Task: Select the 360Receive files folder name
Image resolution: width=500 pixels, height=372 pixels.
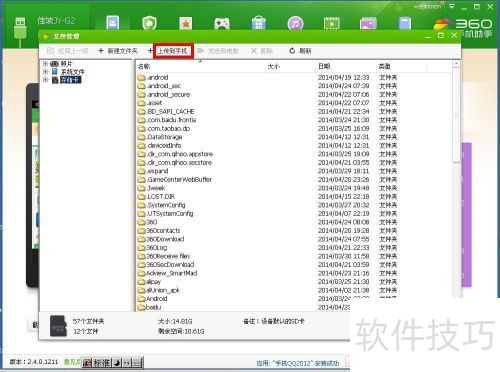Action: coord(168,256)
